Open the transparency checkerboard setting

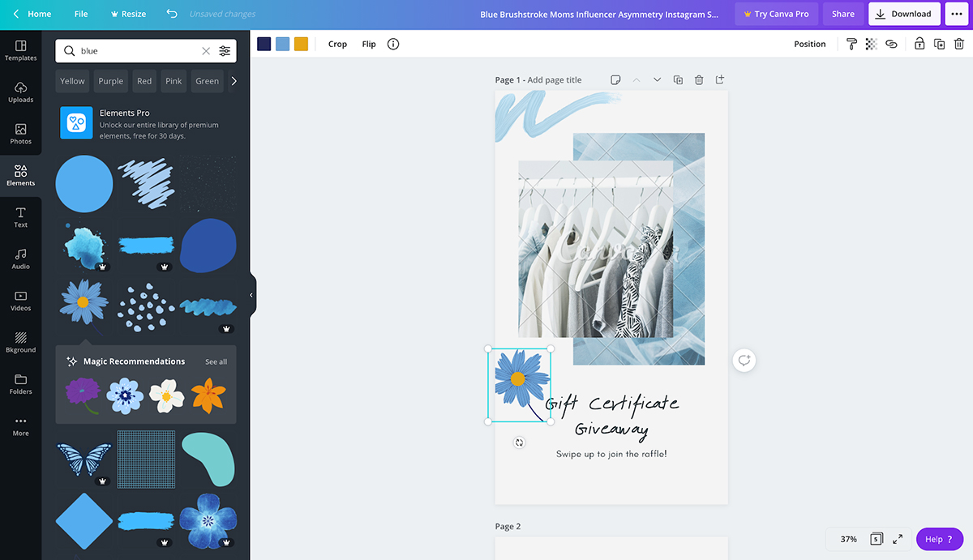(x=872, y=45)
